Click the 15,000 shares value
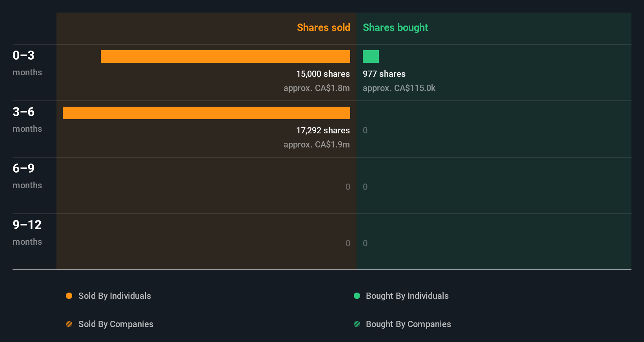 coord(323,74)
